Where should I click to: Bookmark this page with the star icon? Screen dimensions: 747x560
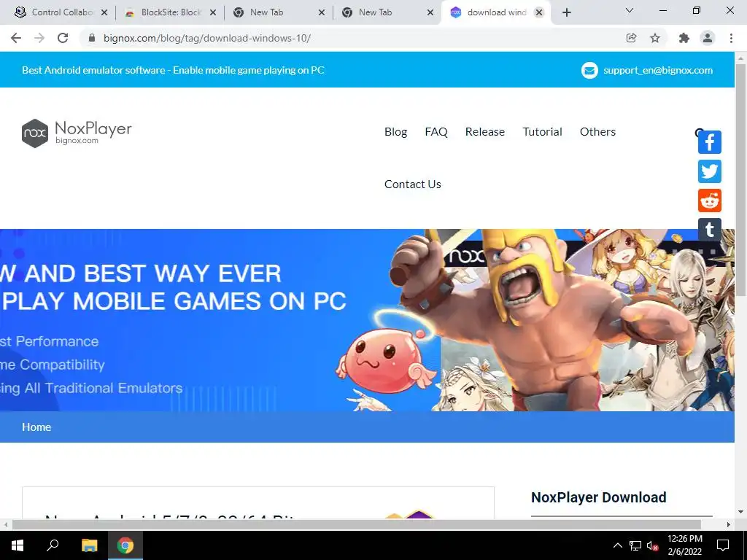(655, 38)
